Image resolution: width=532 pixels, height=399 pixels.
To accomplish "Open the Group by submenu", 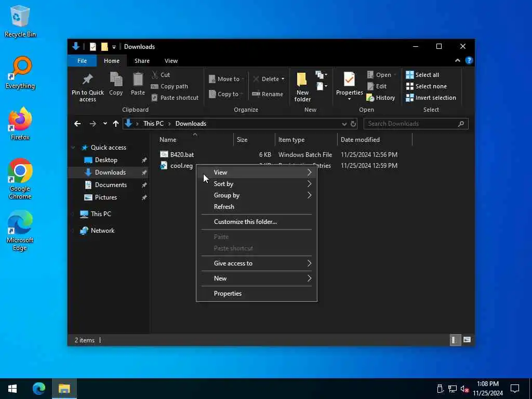I will tap(257, 195).
